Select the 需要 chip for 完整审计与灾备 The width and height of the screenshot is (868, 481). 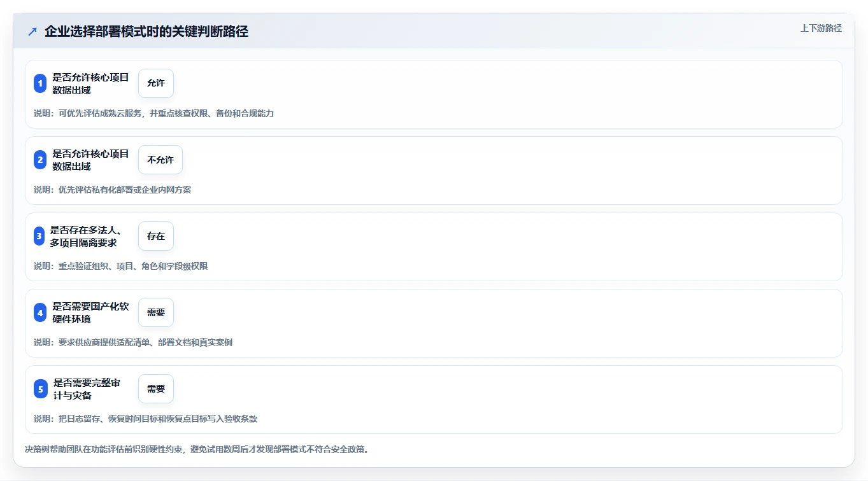coord(156,389)
